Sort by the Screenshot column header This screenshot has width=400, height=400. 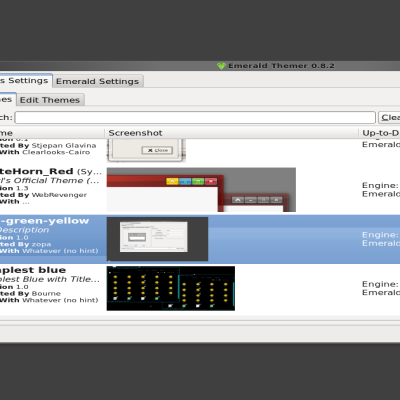[x=231, y=133]
